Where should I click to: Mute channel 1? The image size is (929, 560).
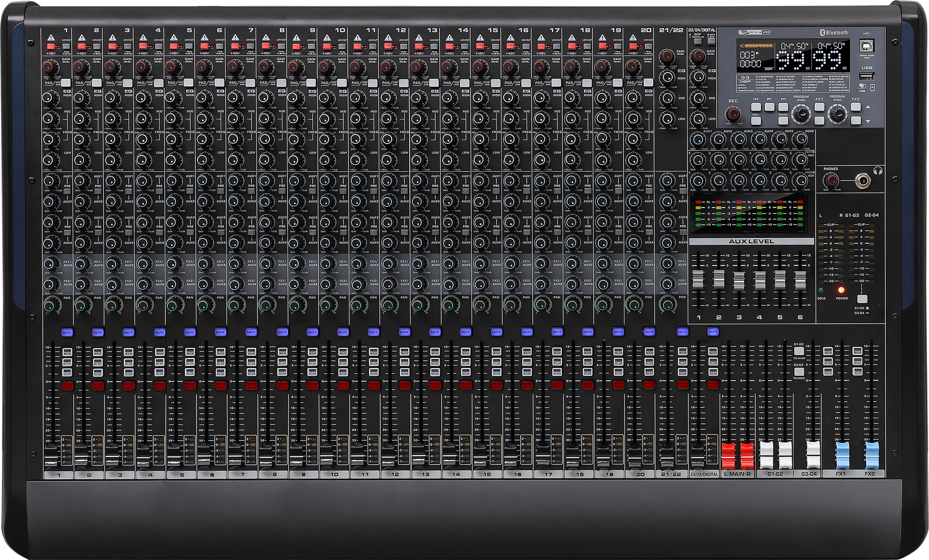[67, 332]
